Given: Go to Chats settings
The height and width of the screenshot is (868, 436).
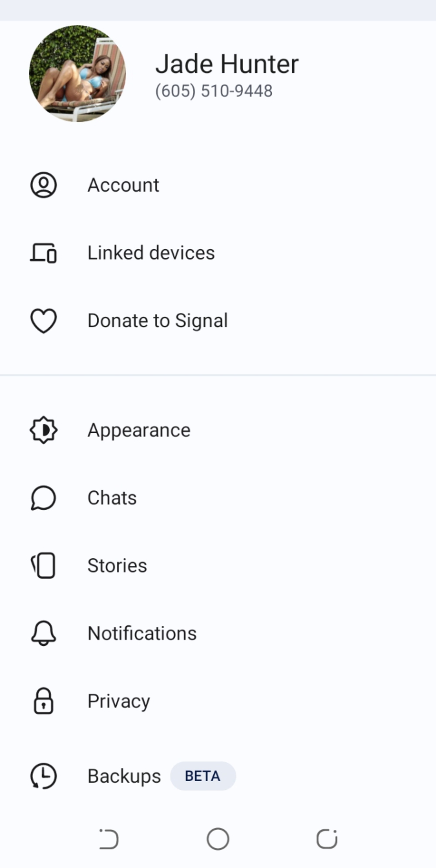Looking at the screenshot, I should click(x=112, y=498).
